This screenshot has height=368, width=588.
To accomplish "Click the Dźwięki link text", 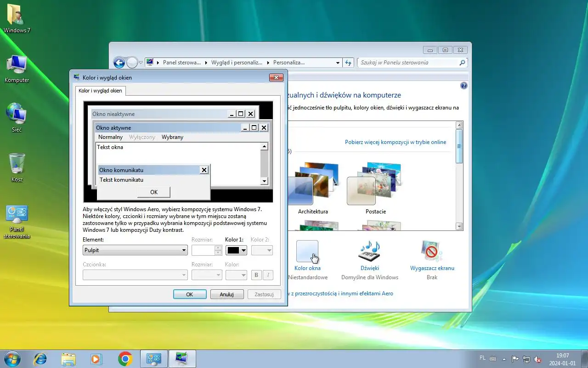I will tap(370, 268).
